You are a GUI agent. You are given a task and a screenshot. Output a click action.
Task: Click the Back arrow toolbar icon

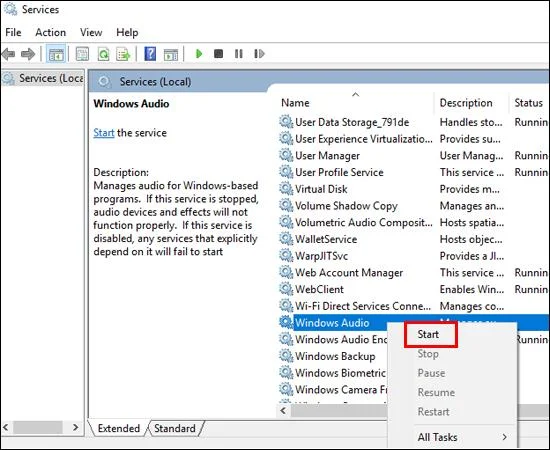[x=8, y=54]
